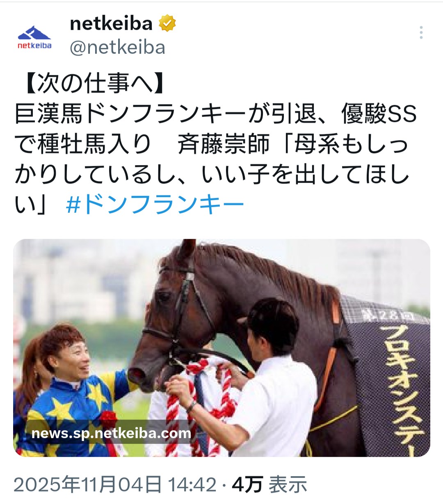This screenshot has height=504, width=443.
Task: Open the three-dot more options menu
Action: pyautogui.click(x=421, y=32)
